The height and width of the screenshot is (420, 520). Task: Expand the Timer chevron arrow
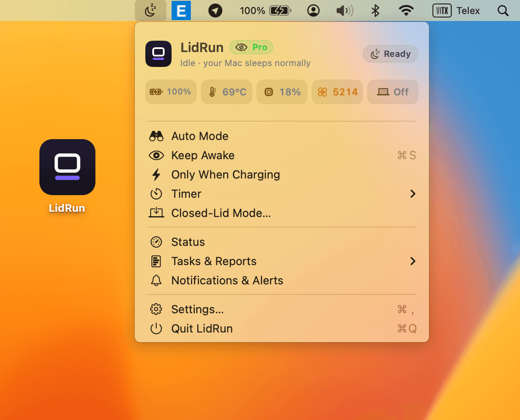[413, 194]
